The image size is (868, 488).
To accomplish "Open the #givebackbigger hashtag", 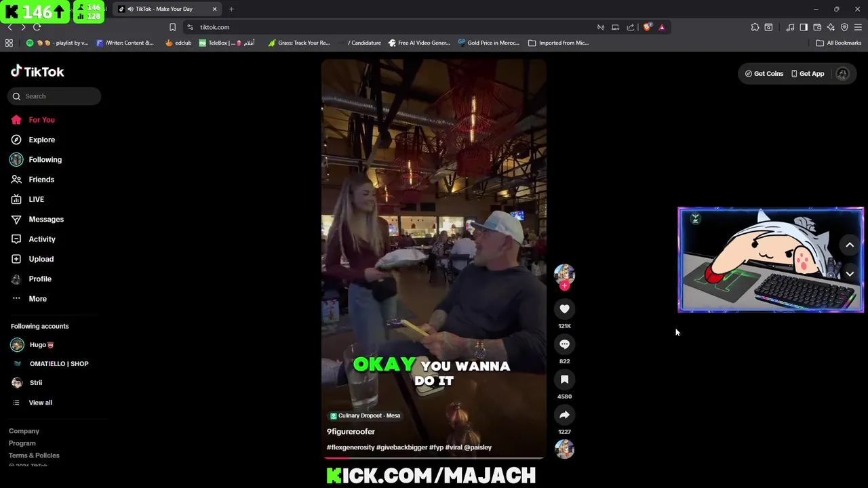I will coord(401,447).
